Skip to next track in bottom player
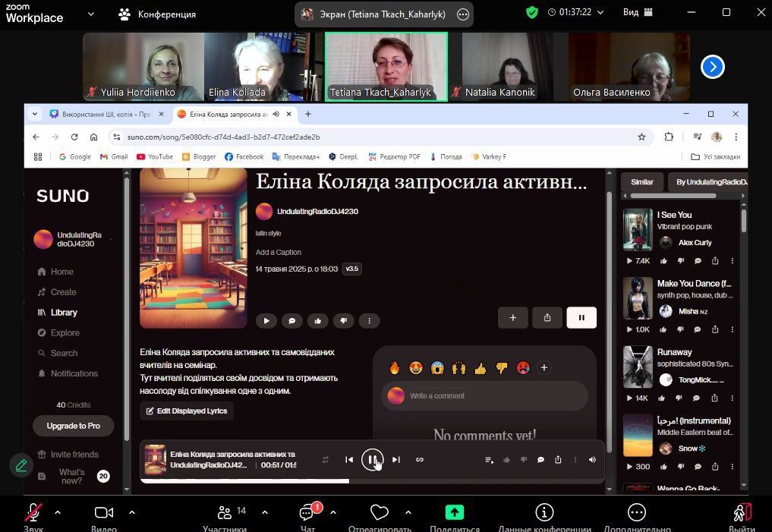This screenshot has width=772, height=532. click(x=396, y=460)
